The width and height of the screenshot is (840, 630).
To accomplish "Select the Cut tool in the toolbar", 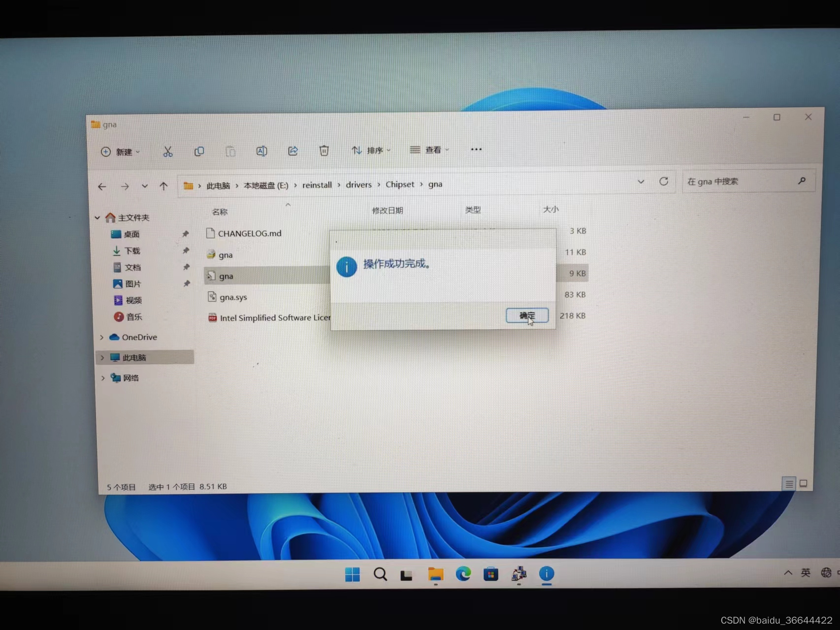I will (x=168, y=151).
